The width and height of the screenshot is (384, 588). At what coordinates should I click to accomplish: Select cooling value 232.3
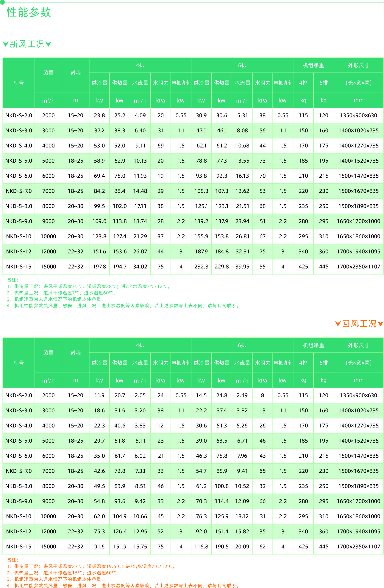pos(201,267)
